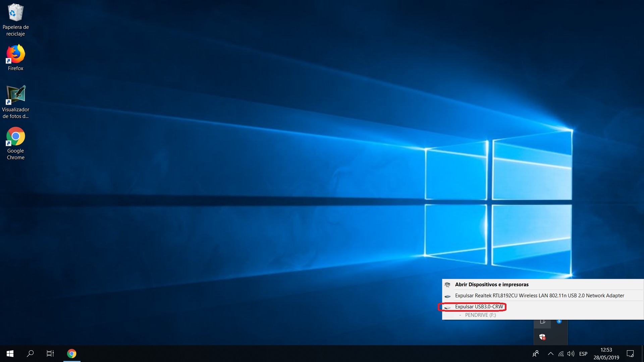Click the volume speaker tray icon
The width and height of the screenshot is (644, 362).
[571, 354]
